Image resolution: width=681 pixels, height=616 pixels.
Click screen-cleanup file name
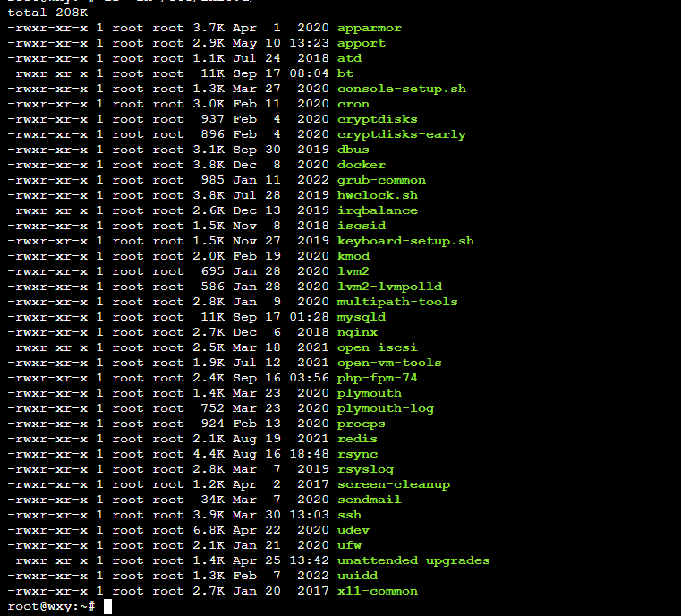[394, 484]
